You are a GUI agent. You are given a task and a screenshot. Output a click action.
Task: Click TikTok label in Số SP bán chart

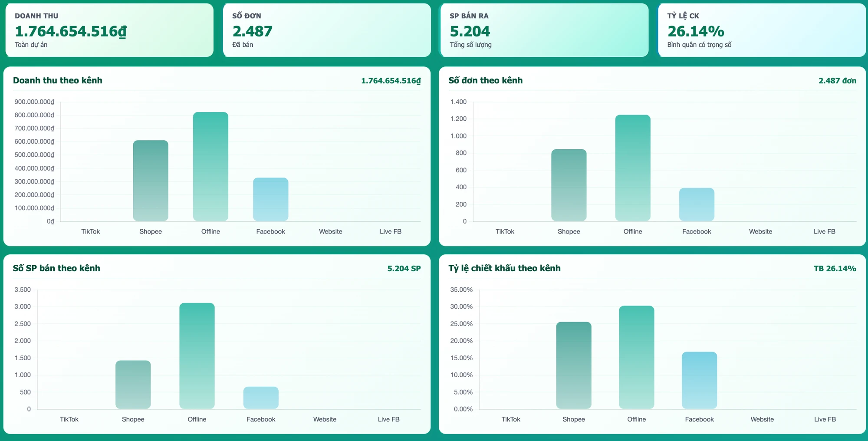pyautogui.click(x=69, y=419)
